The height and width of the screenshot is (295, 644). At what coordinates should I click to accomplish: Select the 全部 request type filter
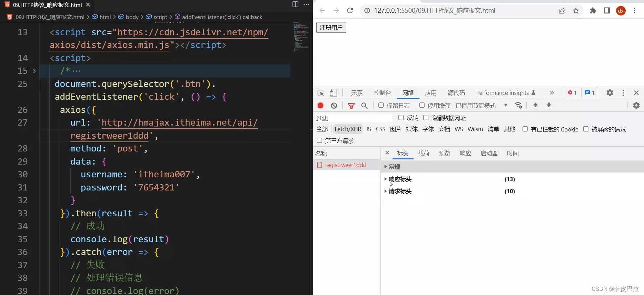[322, 129]
